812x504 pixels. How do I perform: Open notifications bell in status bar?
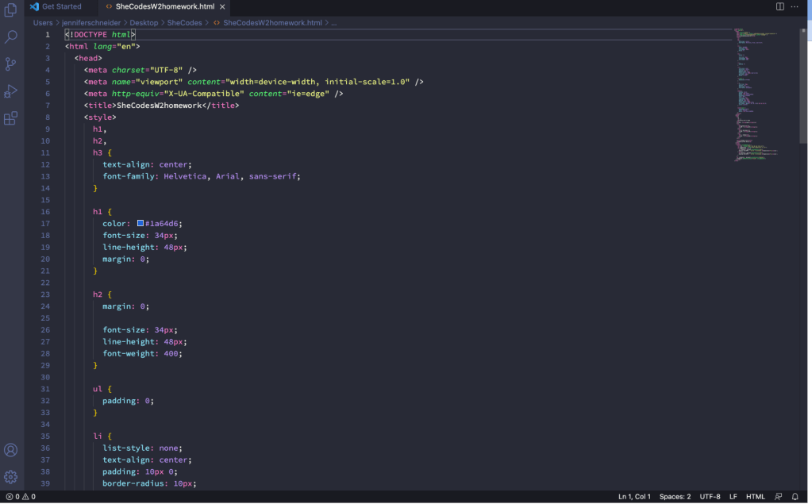pos(795,497)
